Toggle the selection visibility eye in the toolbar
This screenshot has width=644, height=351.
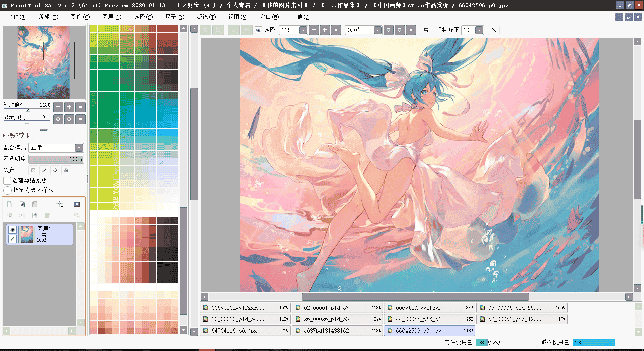point(258,30)
